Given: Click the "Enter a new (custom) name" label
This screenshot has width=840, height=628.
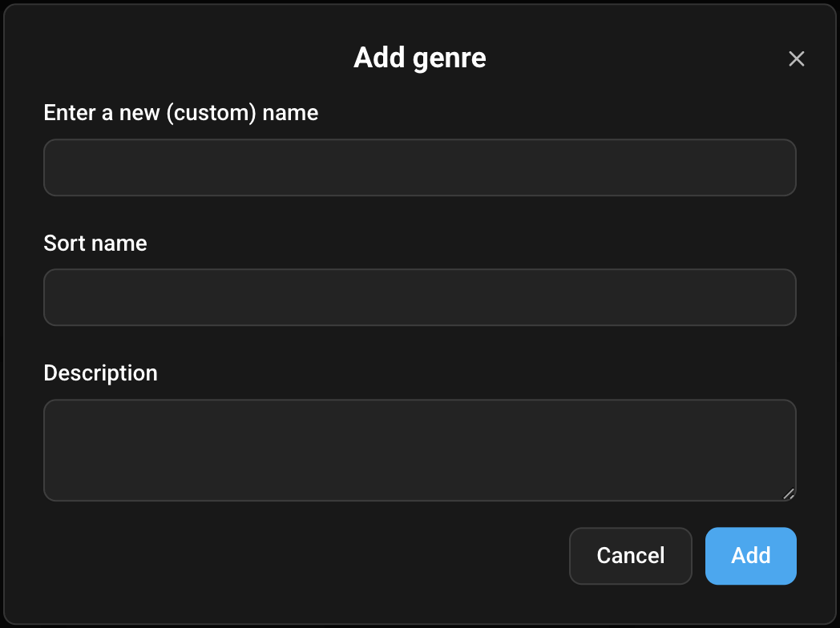Looking at the screenshot, I should (180, 113).
